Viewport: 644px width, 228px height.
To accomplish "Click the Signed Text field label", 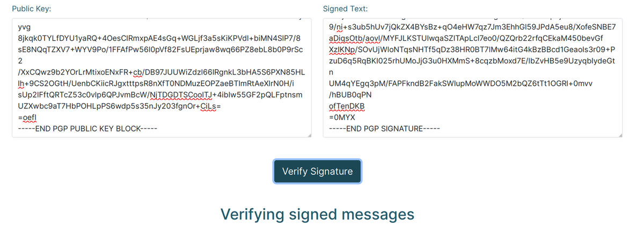I will click(x=345, y=9).
